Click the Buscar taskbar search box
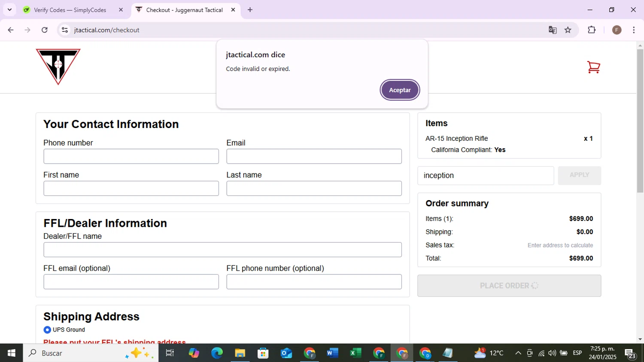The image size is (644, 362). [91, 353]
